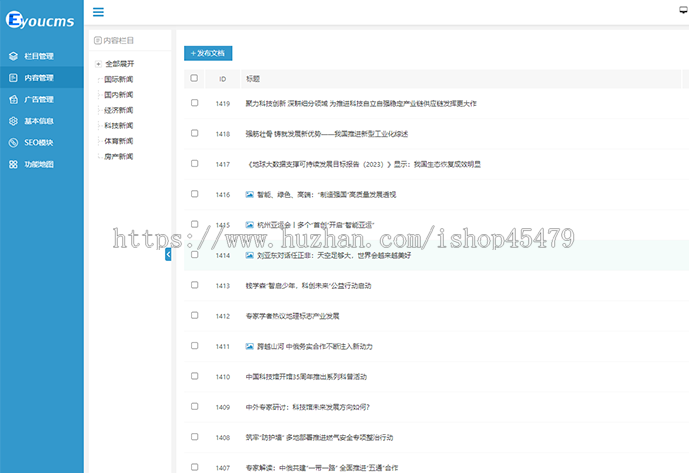This screenshot has width=689, height=473.
Task: Check the checkbox for row 1412
Action: (195, 315)
